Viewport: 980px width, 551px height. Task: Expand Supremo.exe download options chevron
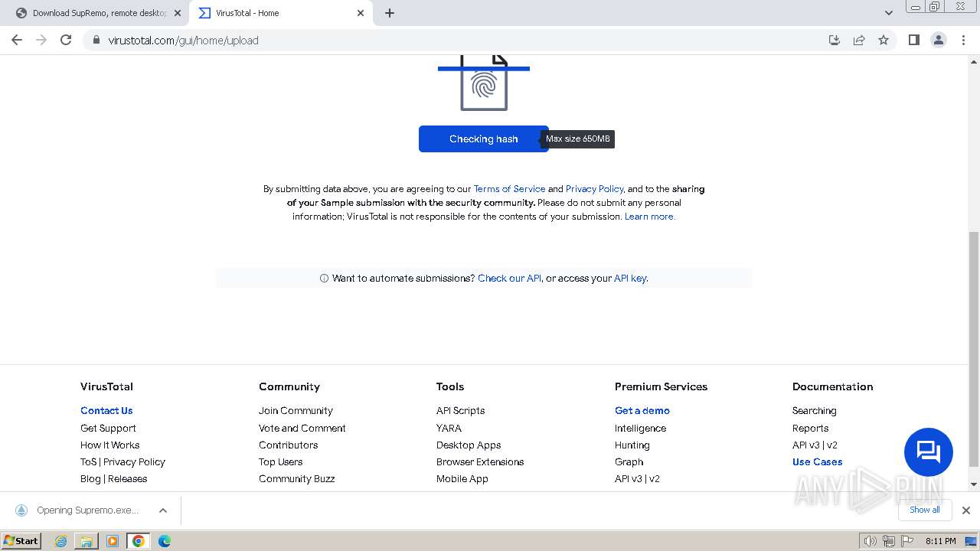pos(163,510)
